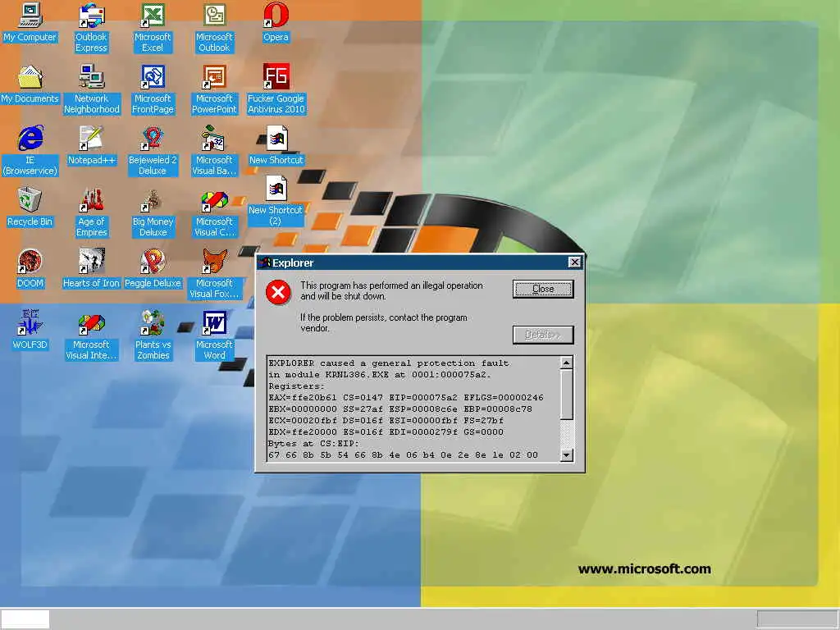Screen dimensions: 840x630
Task: Click the system tray area on taskbar
Action: (797, 620)
